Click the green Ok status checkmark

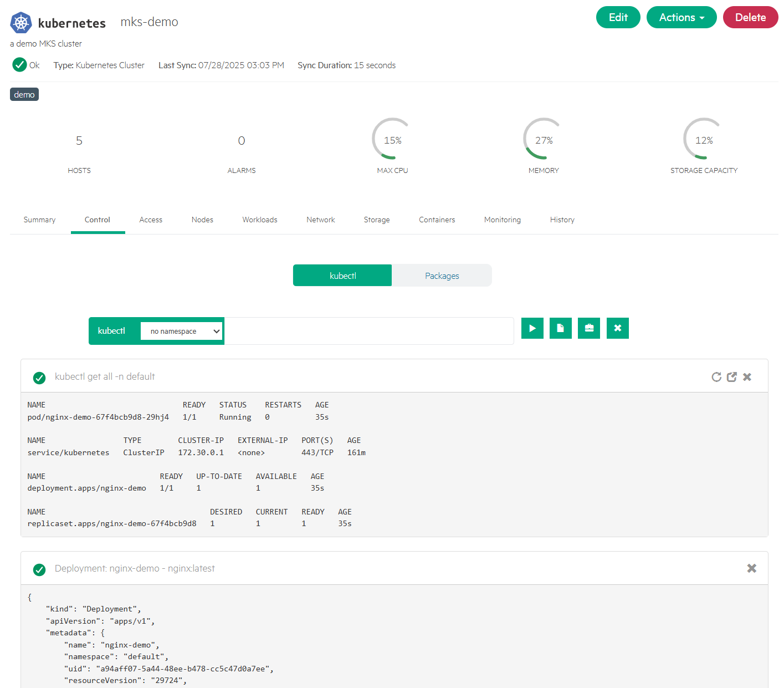18,65
